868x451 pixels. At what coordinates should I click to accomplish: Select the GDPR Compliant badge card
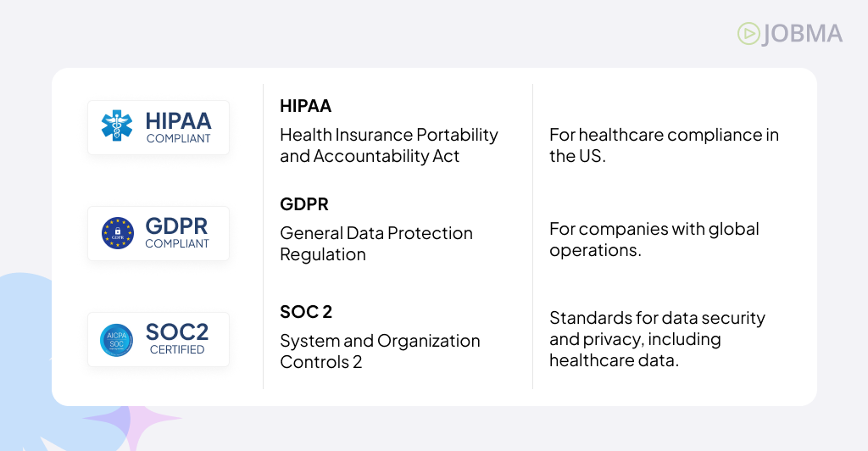(x=159, y=233)
